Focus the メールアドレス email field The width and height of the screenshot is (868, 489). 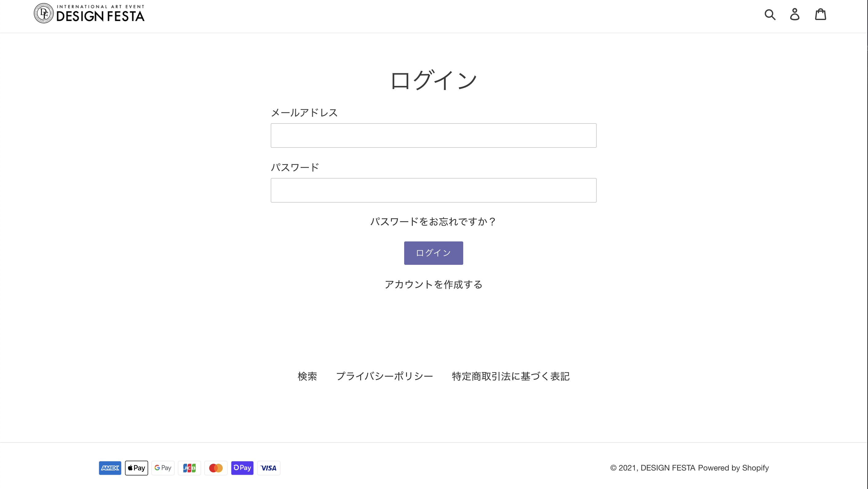pos(433,135)
